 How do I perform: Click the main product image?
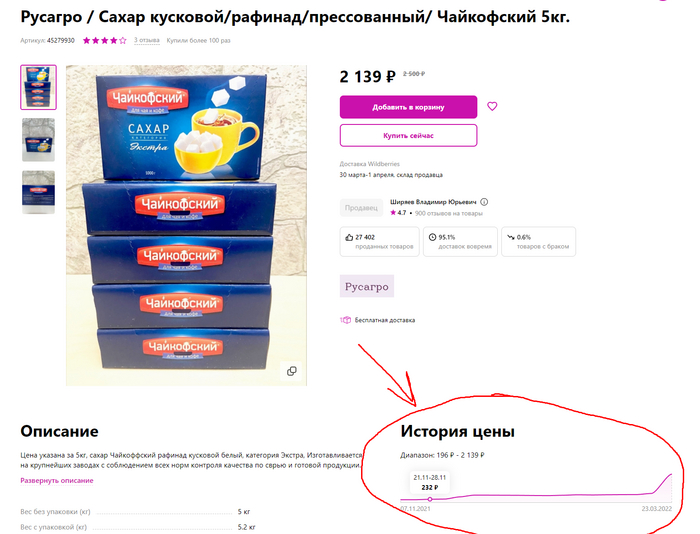[187, 225]
